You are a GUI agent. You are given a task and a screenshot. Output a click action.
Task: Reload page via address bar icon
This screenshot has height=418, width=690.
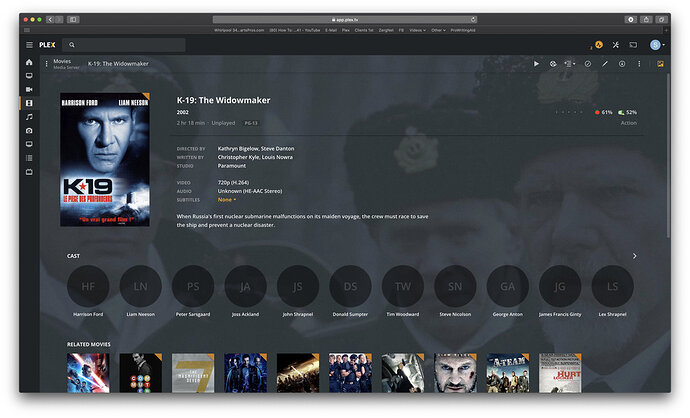click(x=473, y=19)
